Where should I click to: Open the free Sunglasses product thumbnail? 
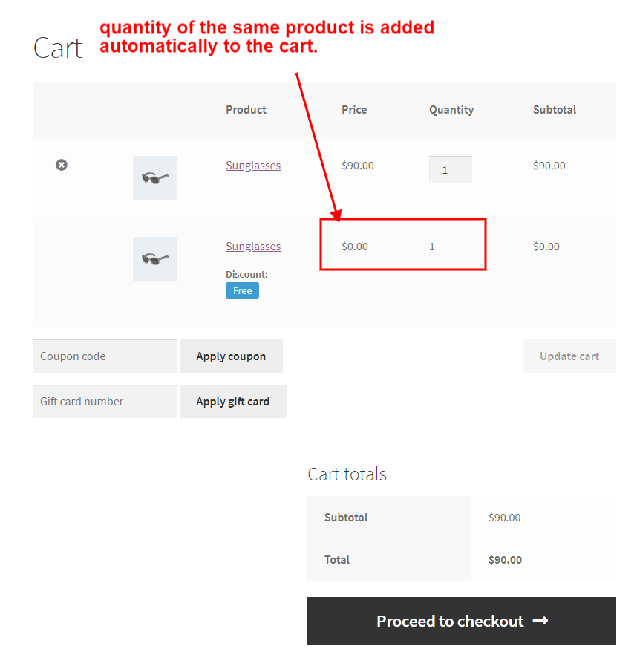click(154, 259)
